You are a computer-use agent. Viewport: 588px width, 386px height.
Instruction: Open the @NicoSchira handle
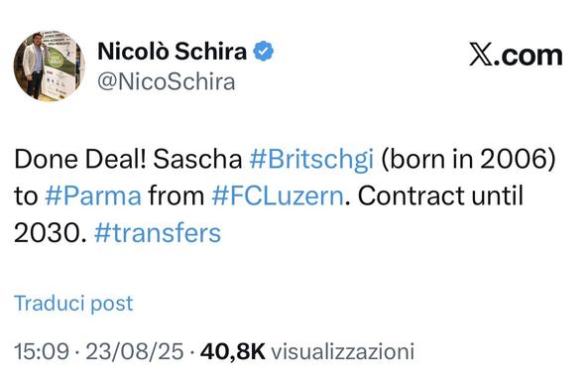tap(167, 82)
